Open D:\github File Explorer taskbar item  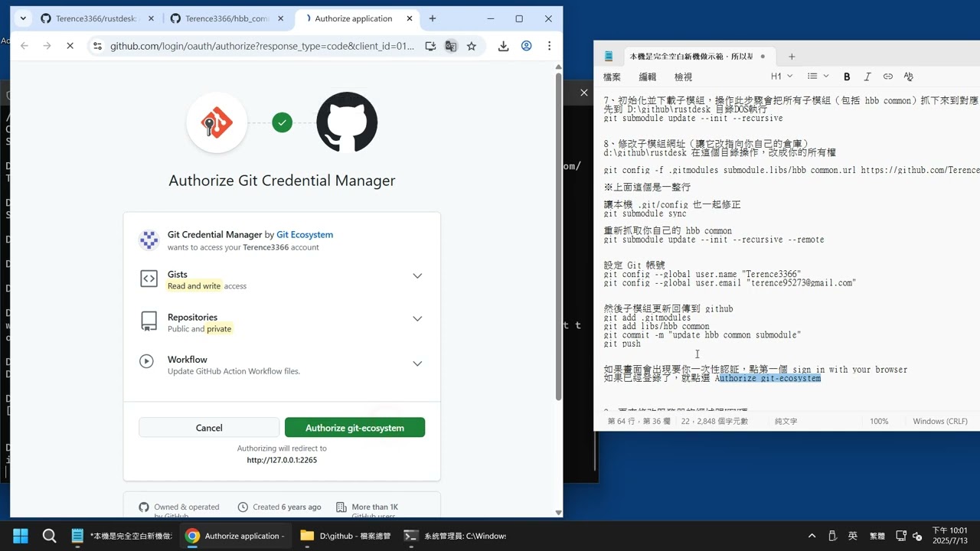point(346,536)
